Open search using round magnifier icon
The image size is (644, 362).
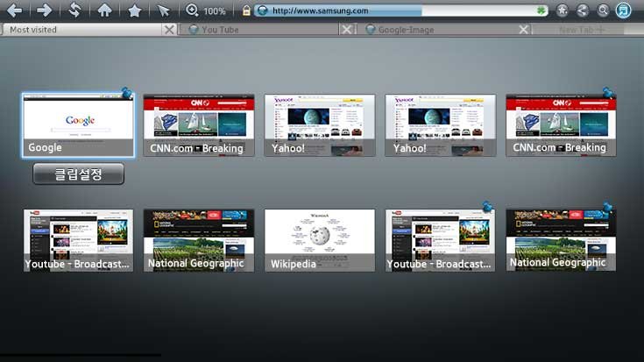click(603, 11)
